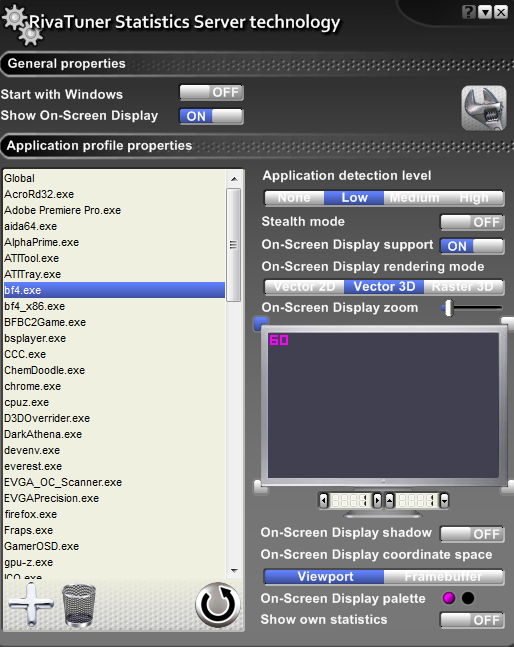Select firefox.exe profile
This screenshot has height=647, width=514.
click(114, 515)
